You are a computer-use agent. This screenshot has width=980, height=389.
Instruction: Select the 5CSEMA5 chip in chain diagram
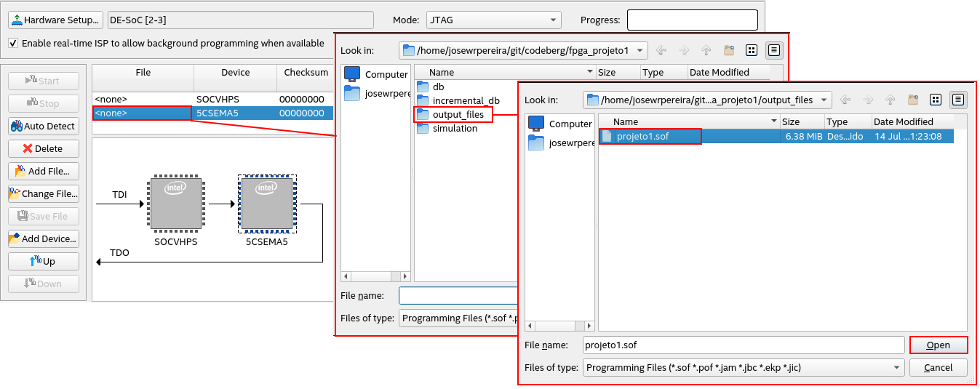point(266,204)
